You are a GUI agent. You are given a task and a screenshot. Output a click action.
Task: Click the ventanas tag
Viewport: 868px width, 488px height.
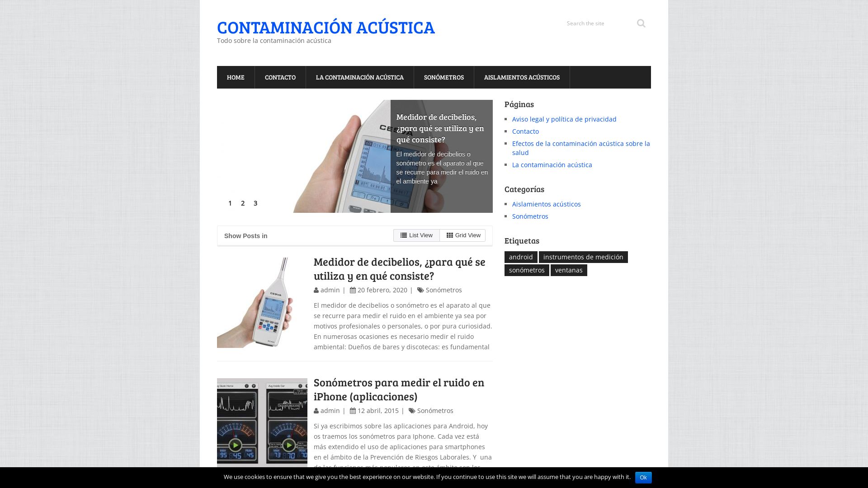click(569, 270)
